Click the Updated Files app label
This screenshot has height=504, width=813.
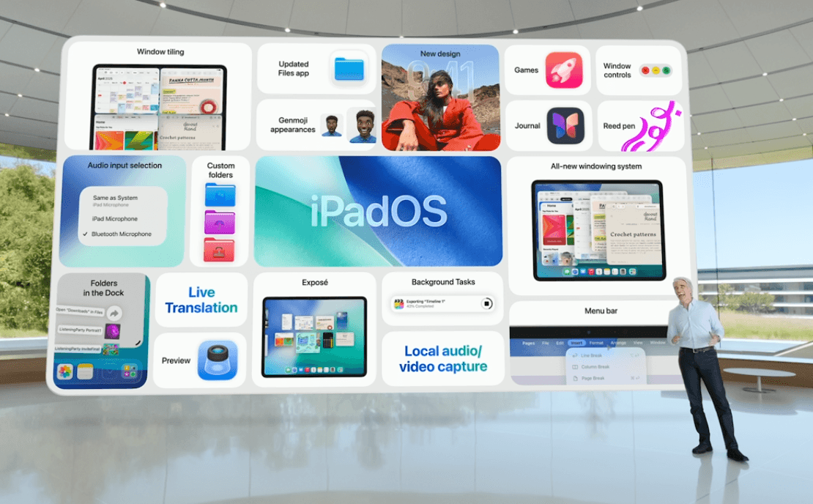coord(294,68)
